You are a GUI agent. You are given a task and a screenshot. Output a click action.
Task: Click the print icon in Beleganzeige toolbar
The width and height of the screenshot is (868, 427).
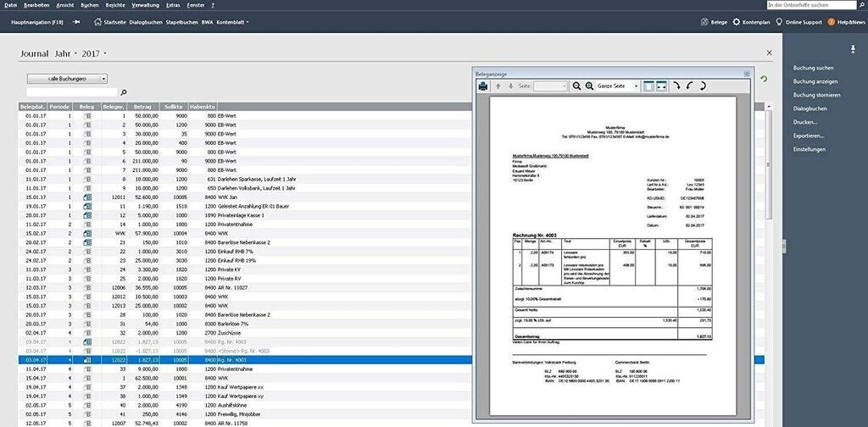[x=483, y=86]
